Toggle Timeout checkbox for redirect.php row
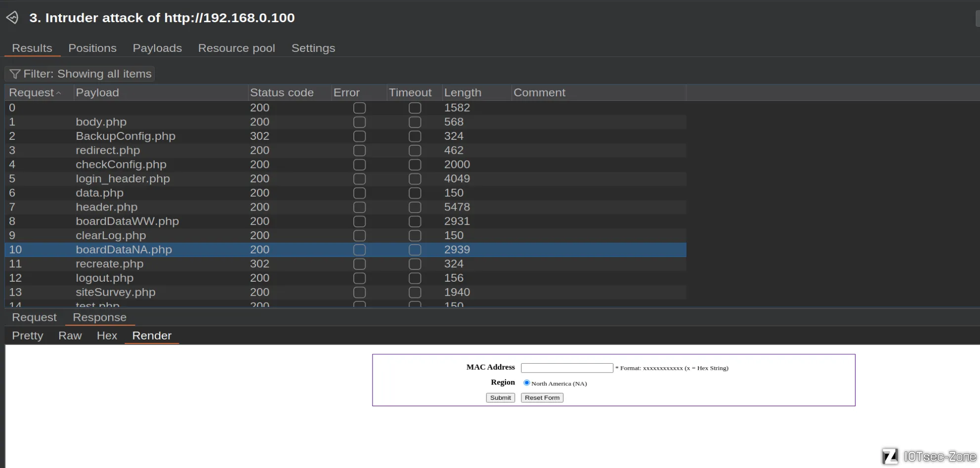 pyautogui.click(x=415, y=150)
